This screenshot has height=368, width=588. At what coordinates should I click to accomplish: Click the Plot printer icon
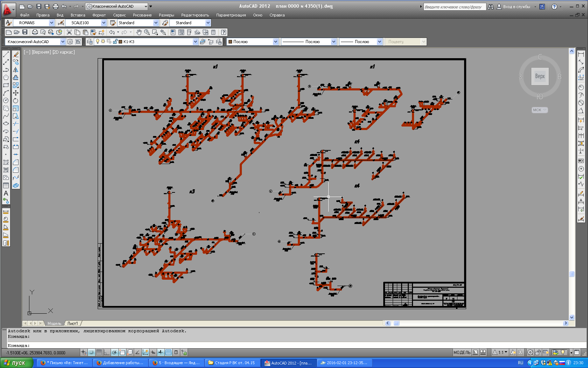coord(35,32)
